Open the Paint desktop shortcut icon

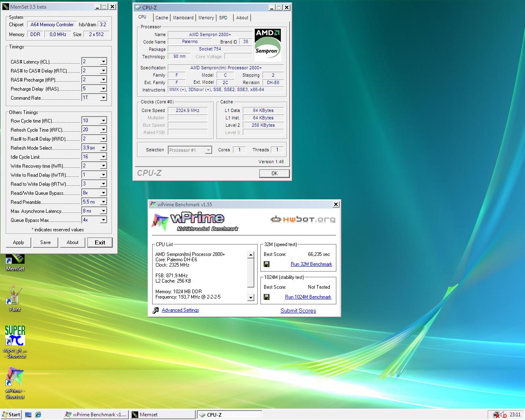click(15, 299)
